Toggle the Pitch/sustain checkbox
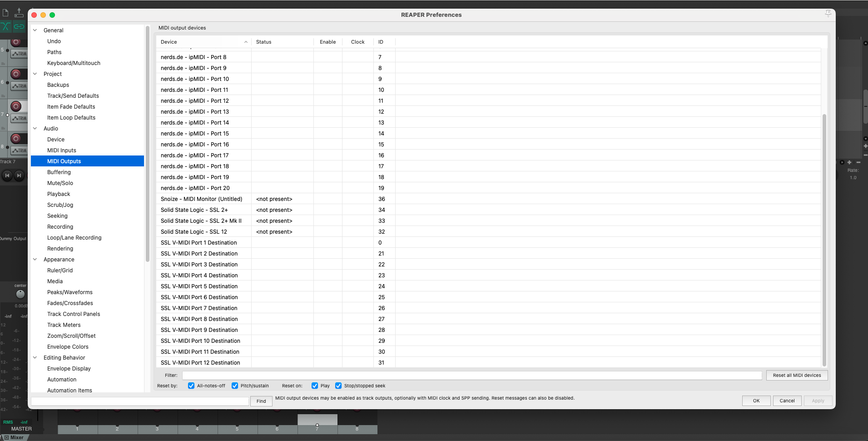This screenshot has width=868, height=441. click(235, 386)
